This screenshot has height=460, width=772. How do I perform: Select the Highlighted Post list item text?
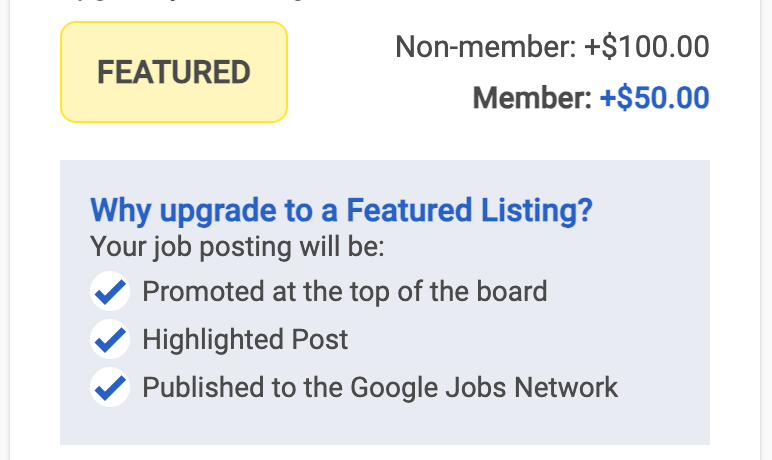click(245, 339)
